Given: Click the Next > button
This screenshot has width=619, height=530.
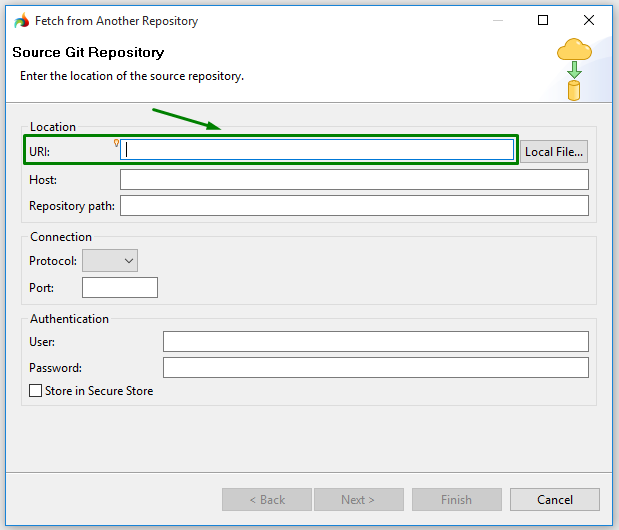Looking at the screenshot, I should click(x=358, y=499).
